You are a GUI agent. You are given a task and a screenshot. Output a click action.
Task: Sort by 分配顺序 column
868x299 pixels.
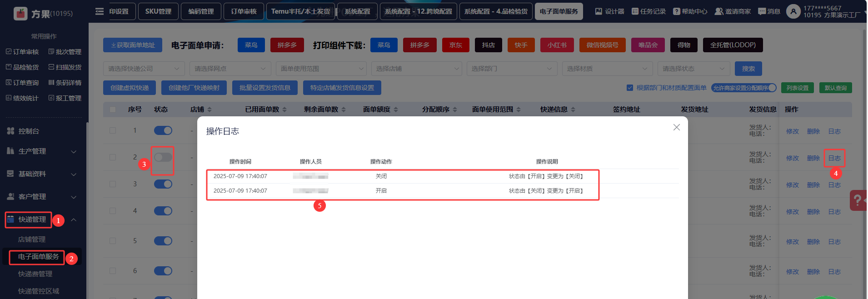[x=455, y=110]
